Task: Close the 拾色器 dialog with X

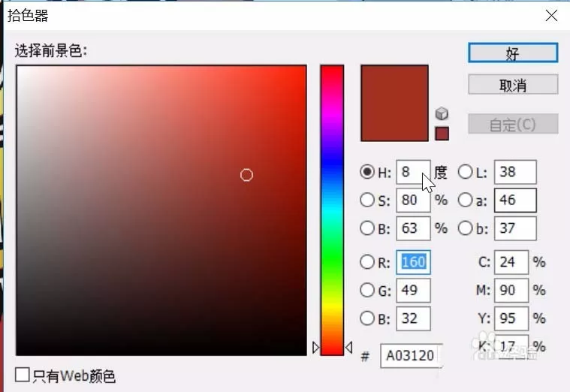Action: pyautogui.click(x=551, y=16)
